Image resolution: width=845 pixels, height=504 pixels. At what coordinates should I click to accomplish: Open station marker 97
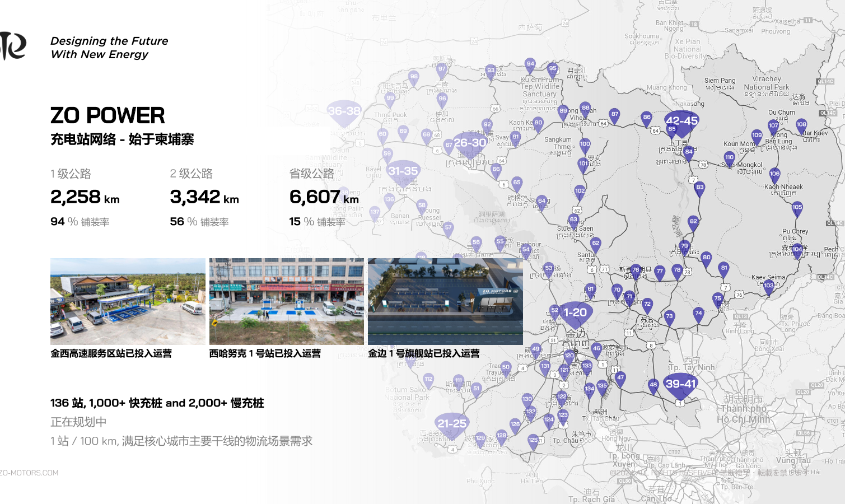pos(442,71)
